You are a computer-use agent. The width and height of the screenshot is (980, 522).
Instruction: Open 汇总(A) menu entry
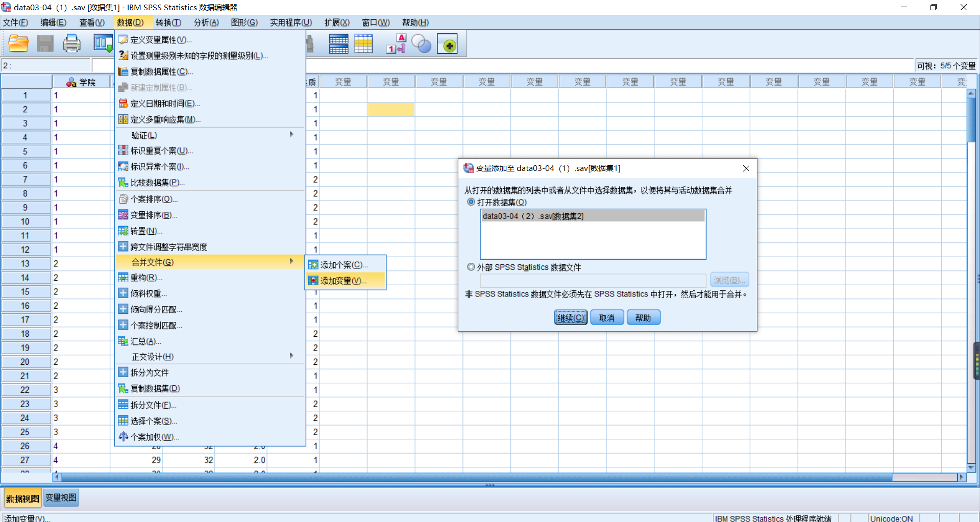point(210,341)
